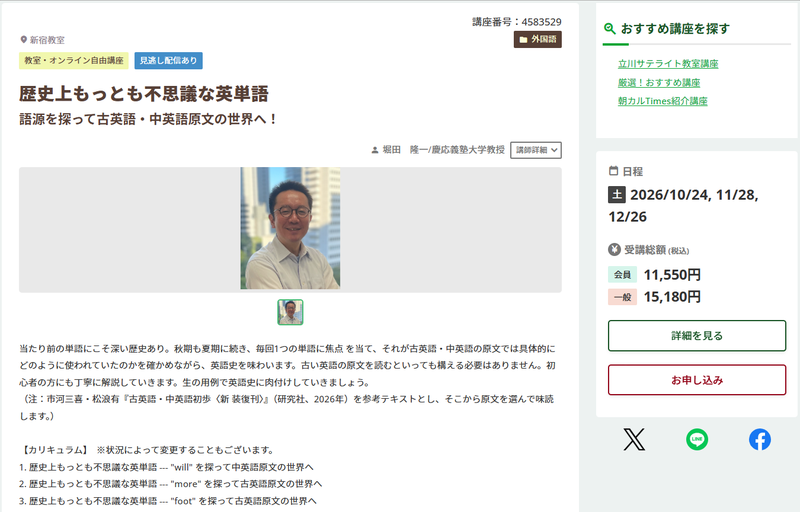Select the instructor photo thumbnail below the banner
This screenshot has height=512, width=800.
(x=290, y=312)
